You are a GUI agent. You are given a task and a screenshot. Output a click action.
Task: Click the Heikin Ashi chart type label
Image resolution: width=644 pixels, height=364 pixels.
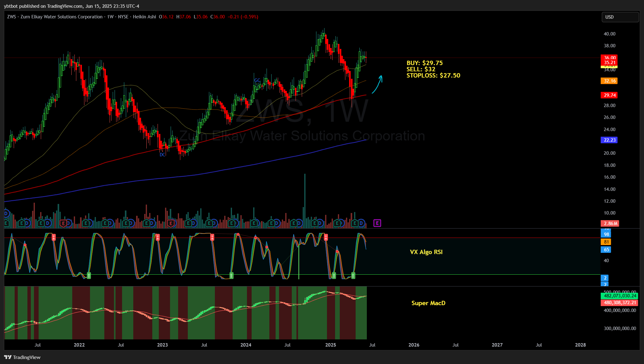[x=144, y=17]
